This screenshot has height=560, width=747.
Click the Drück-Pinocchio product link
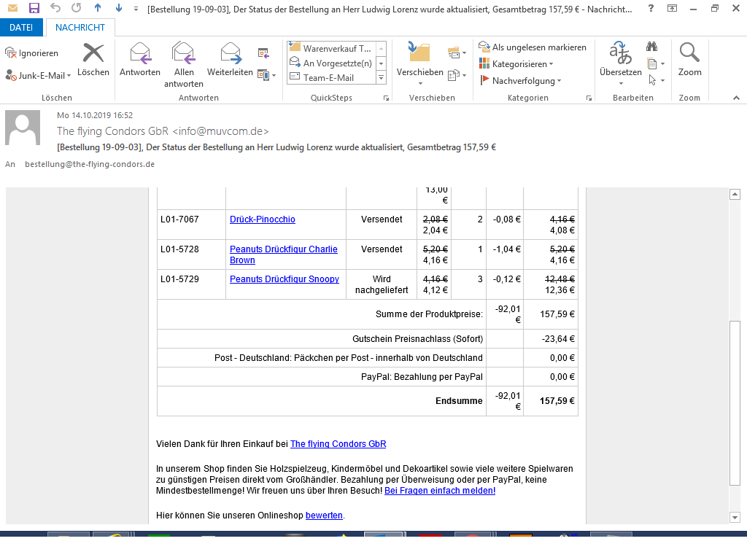click(262, 219)
